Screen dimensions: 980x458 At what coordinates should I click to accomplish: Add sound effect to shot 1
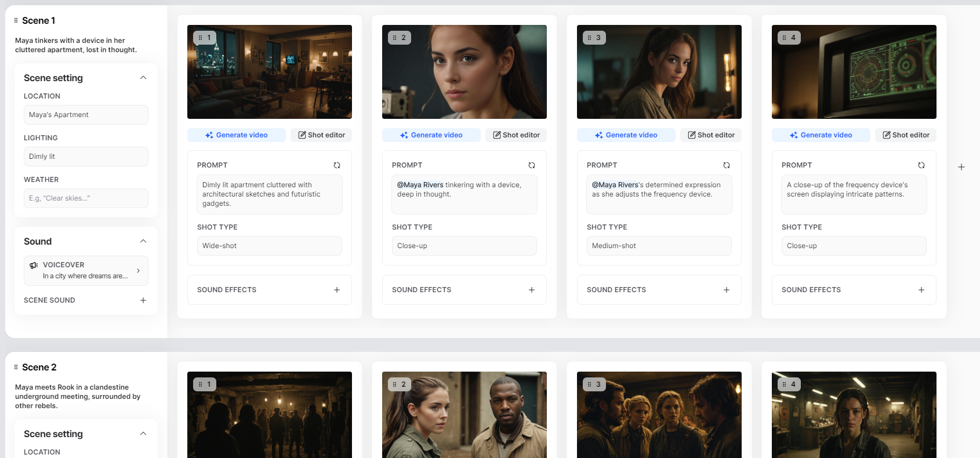(337, 290)
